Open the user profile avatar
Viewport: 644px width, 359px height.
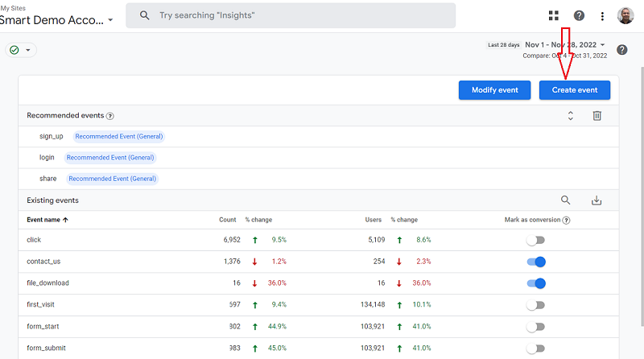(x=625, y=15)
